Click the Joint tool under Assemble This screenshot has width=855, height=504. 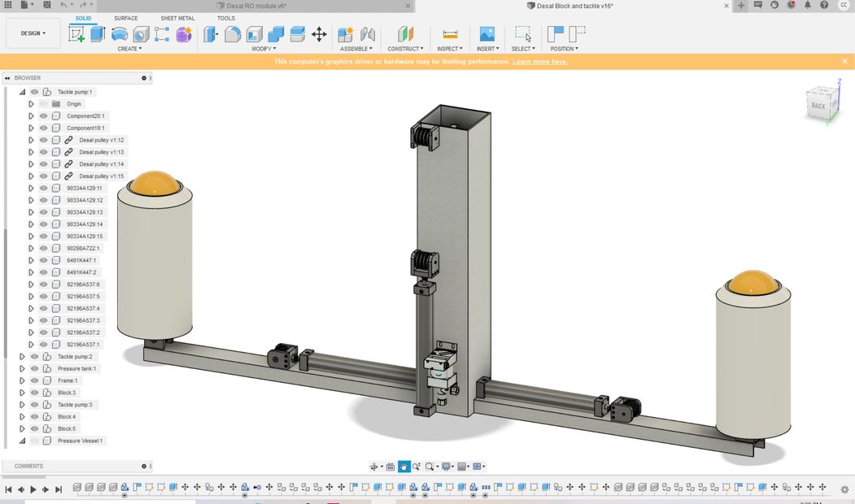point(368,34)
